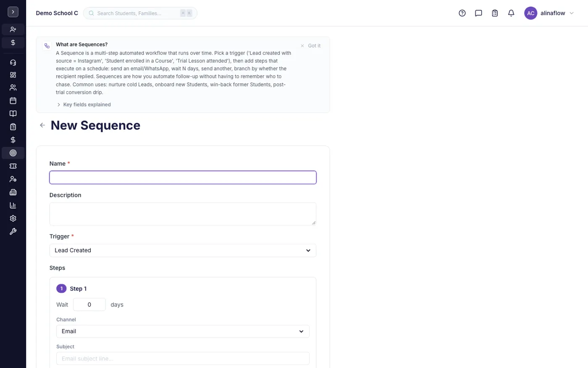The width and height of the screenshot is (588, 368).
Task: Expand the Key fields explained section
Action: click(x=84, y=105)
